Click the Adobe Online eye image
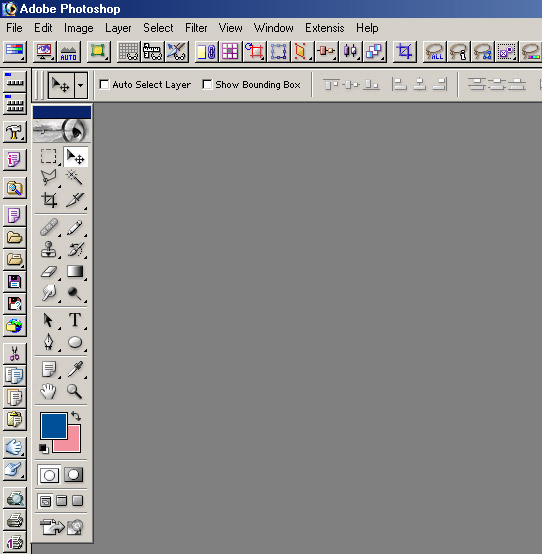Viewport: 542px width, 554px height. coord(62,130)
